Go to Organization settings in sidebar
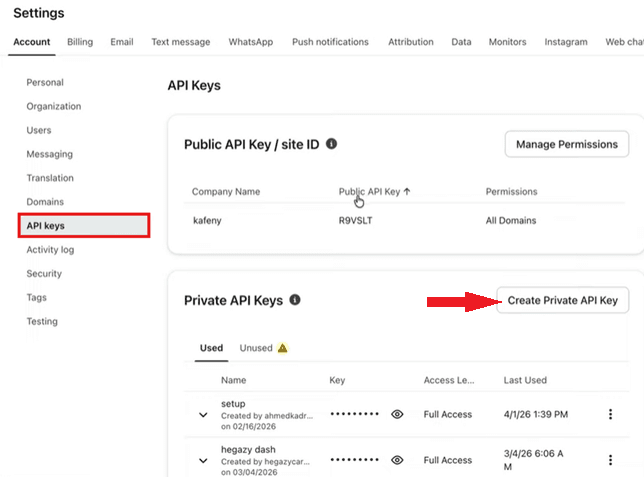This screenshot has width=644, height=477. [x=54, y=106]
